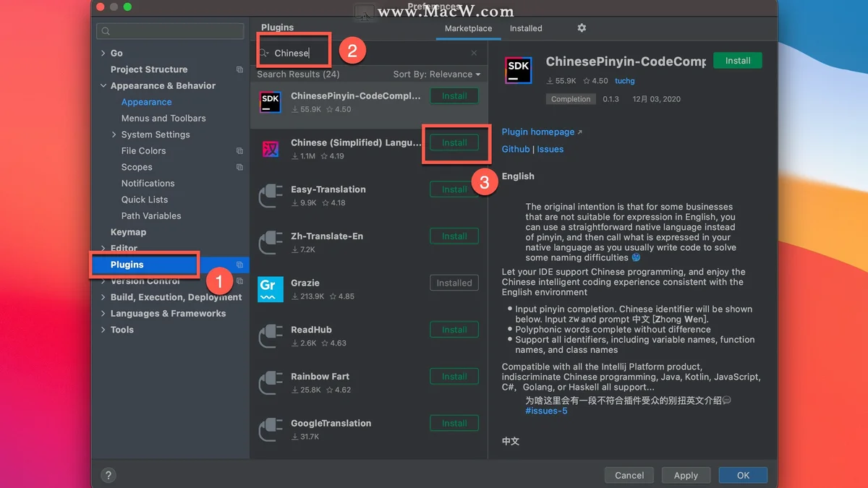Viewport: 868px width, 488px height.
Task: Expand the Languages & Frameworks node
Action: 103,314
